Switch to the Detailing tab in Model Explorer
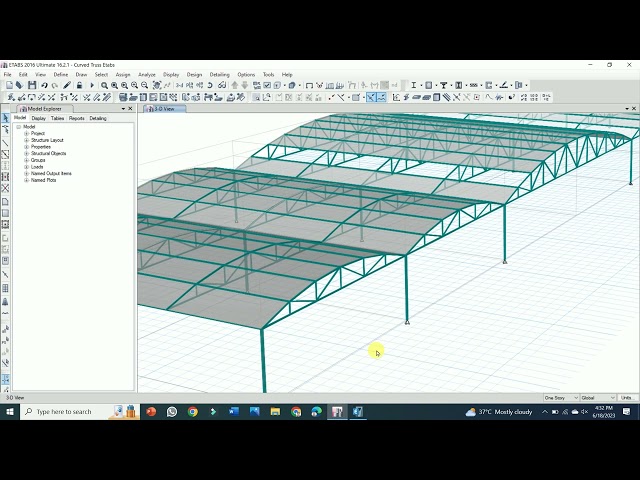 [x=98, y=118]
